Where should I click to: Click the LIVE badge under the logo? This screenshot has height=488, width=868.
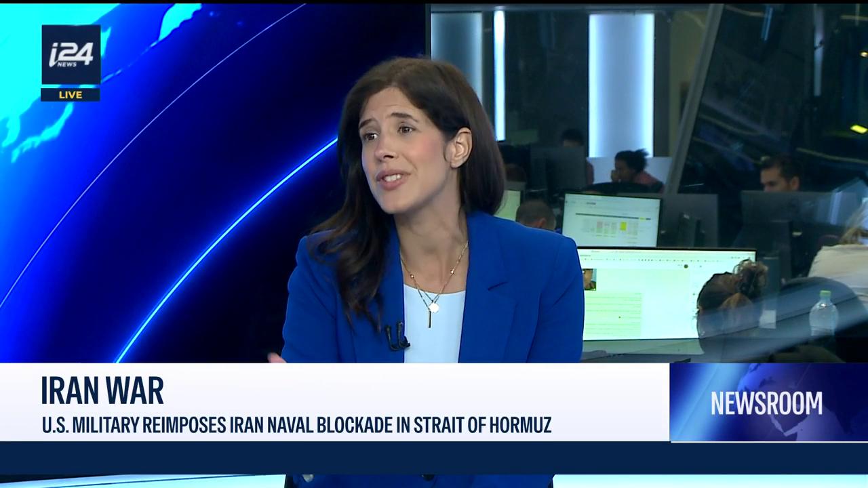coord(71,95)
